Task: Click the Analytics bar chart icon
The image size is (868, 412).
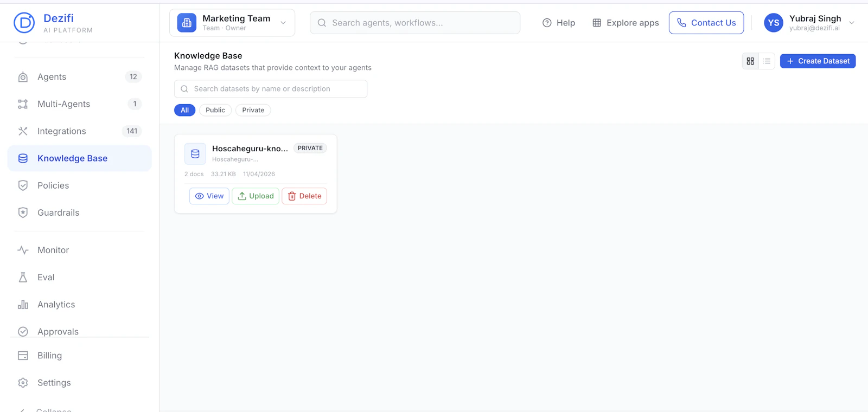Action: pos(23,304)
